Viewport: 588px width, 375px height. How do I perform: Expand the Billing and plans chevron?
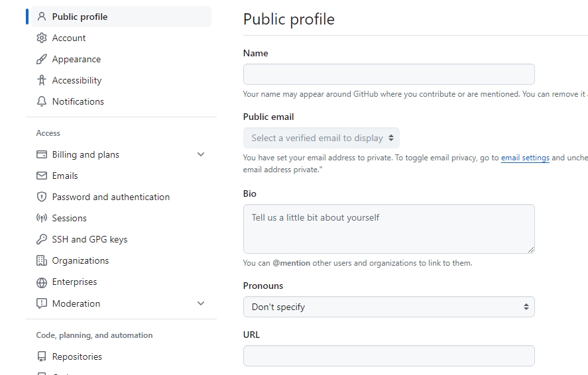click(x=201, y=154)
